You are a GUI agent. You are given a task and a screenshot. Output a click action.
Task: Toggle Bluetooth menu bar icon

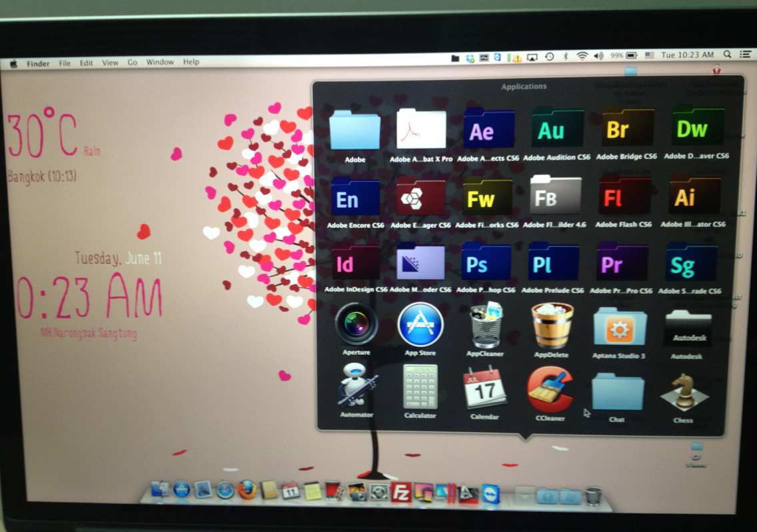566,56
